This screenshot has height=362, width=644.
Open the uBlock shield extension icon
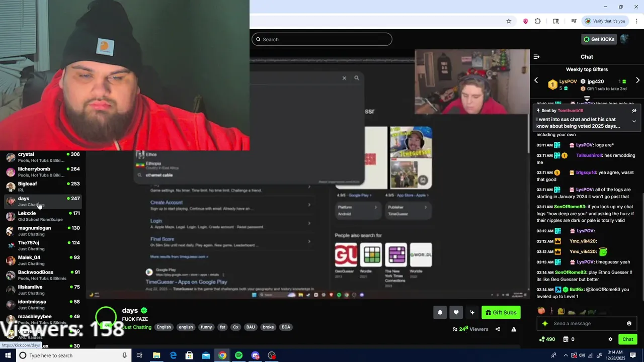click(x=525, y=21)
